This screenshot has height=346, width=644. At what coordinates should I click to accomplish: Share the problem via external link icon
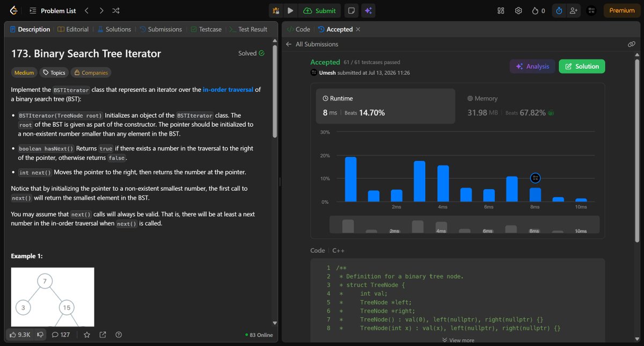[x=103, y=335]
